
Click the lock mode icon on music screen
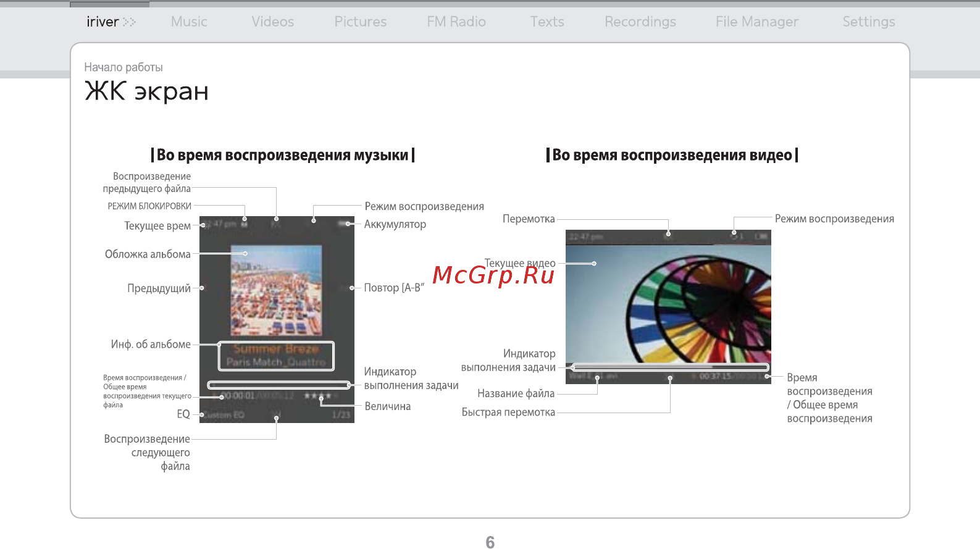coord(245,224)
